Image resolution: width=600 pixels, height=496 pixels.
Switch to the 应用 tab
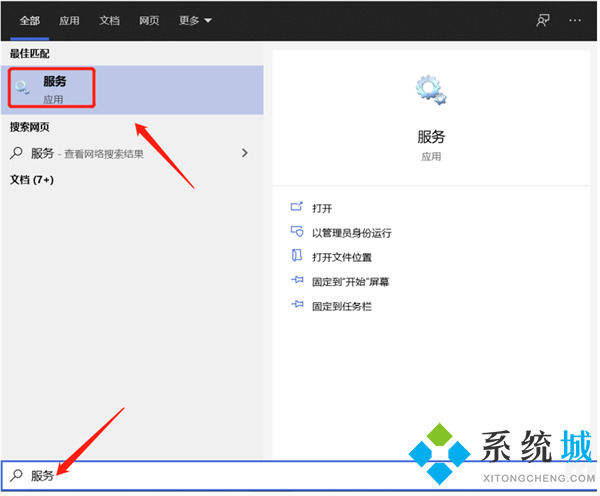pos(69,21)
